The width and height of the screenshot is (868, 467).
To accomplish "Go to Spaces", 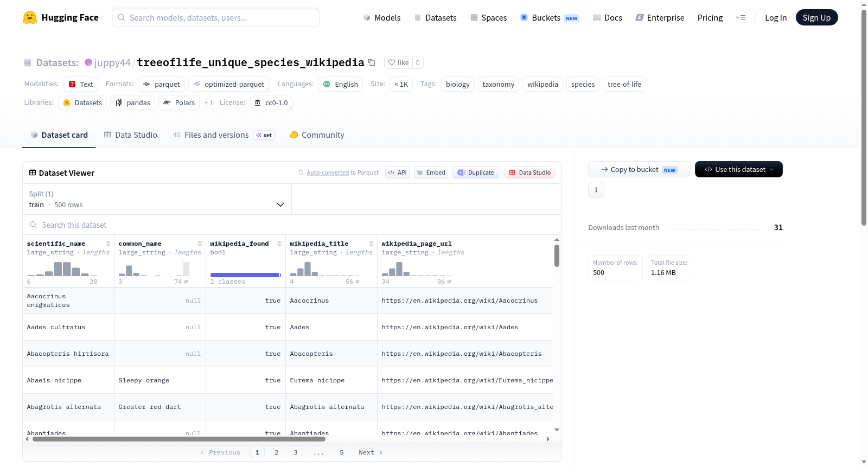I will coord(488,17).
